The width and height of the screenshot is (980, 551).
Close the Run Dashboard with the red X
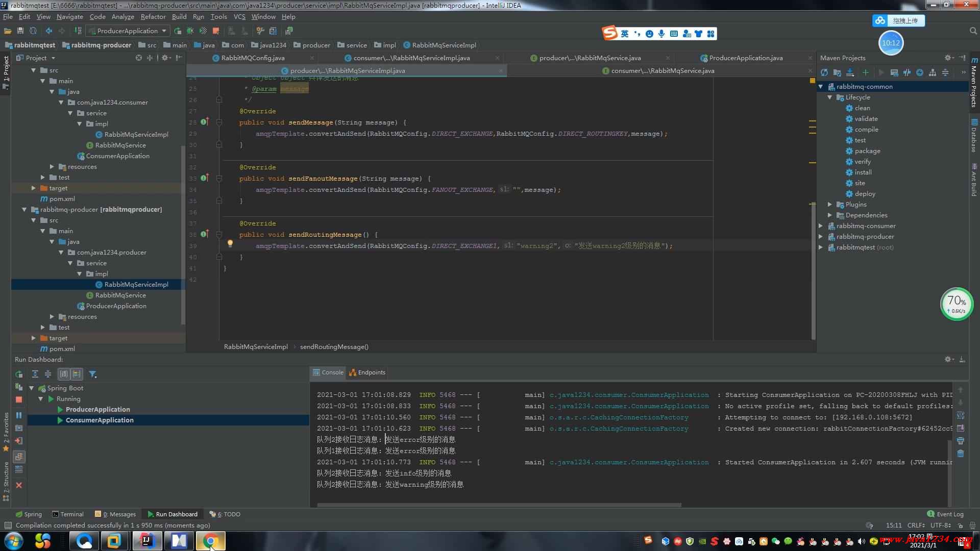[x=19, y=485]
